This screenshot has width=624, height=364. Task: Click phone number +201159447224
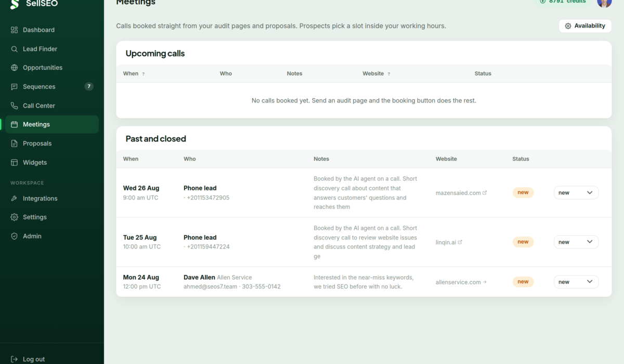coord(208,247)
